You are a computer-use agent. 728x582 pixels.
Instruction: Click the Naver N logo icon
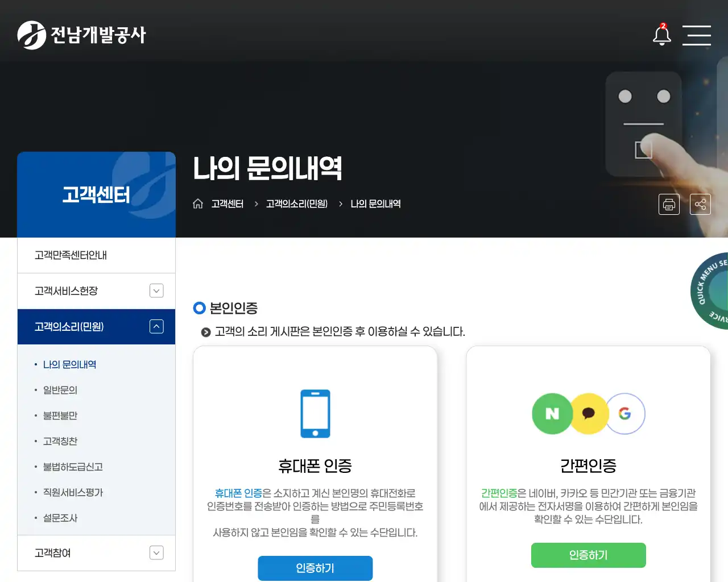tap(552, 414)
